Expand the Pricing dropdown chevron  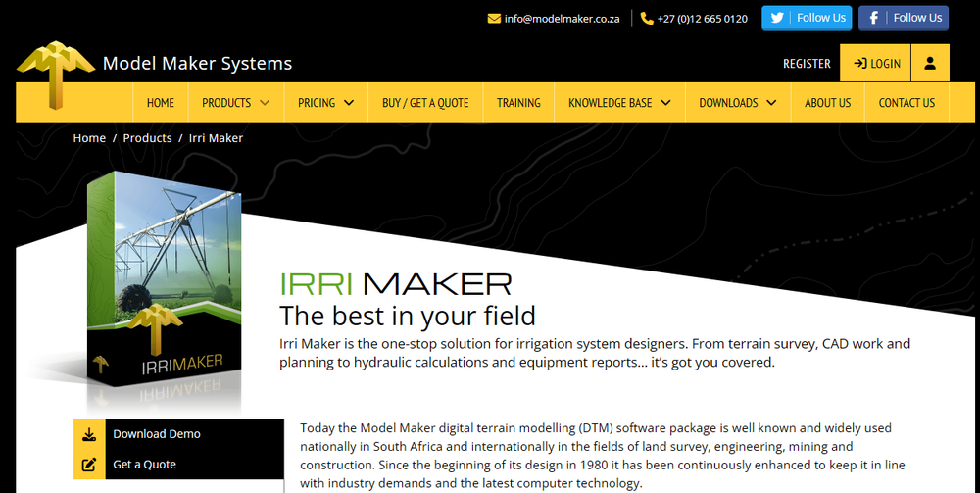(349, 103)
